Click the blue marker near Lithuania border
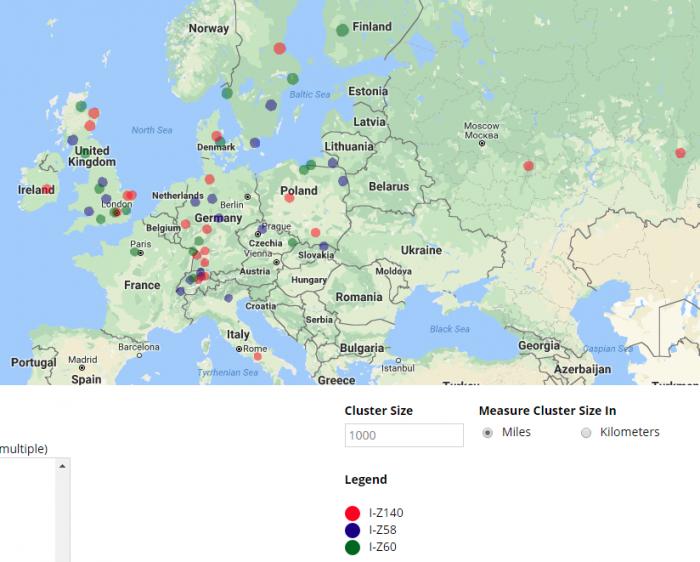 point(333,163)
